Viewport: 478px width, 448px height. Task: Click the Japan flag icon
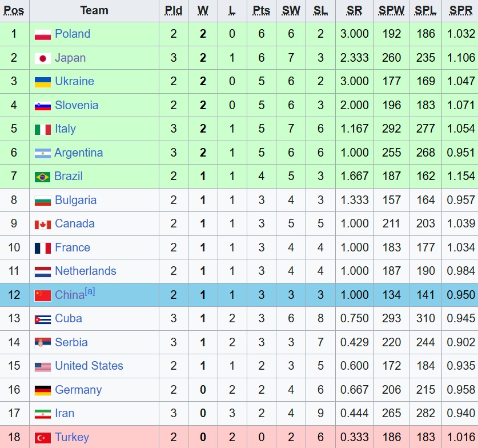click(x=43, y=58)
